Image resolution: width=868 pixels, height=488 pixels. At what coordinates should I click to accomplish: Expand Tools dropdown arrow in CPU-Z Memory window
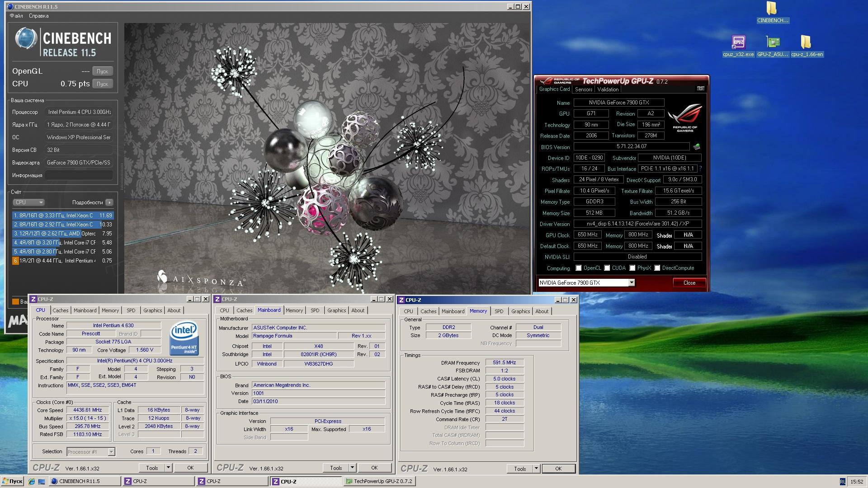536,469
